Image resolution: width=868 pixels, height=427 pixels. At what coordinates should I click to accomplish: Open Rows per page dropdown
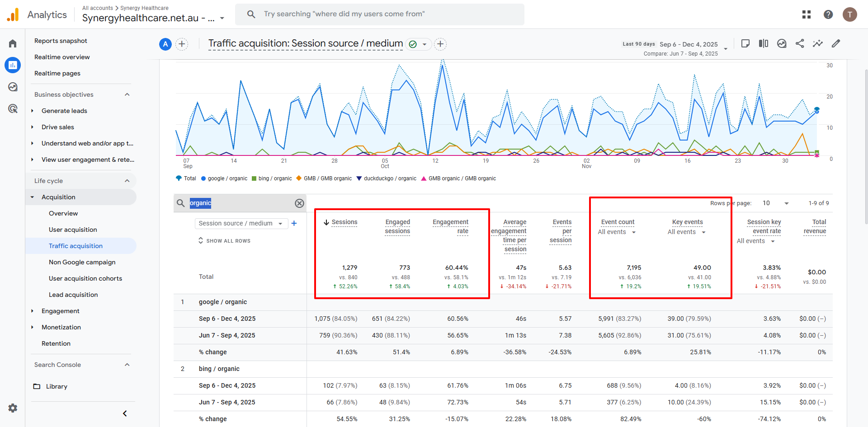pos(775,203)
